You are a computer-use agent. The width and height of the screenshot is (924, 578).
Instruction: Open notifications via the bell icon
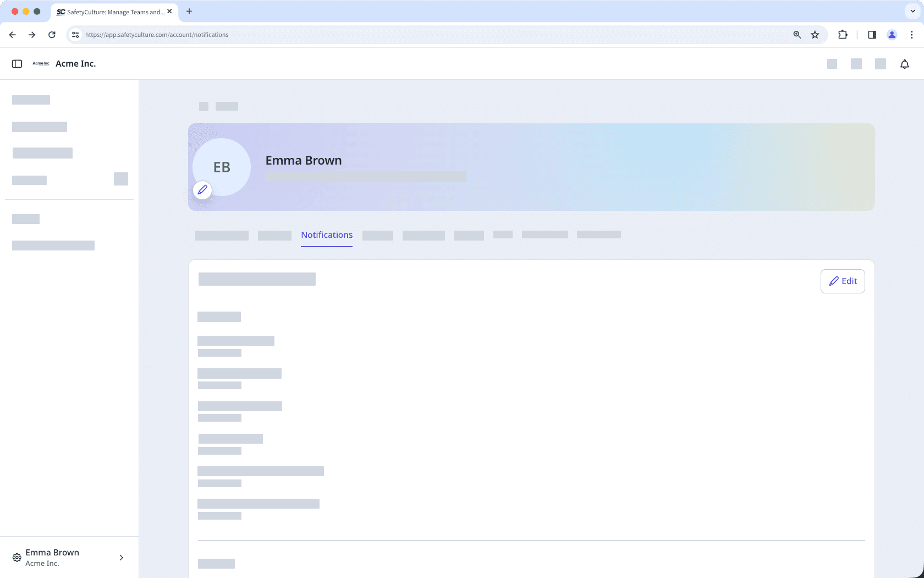tap(904, 64)
